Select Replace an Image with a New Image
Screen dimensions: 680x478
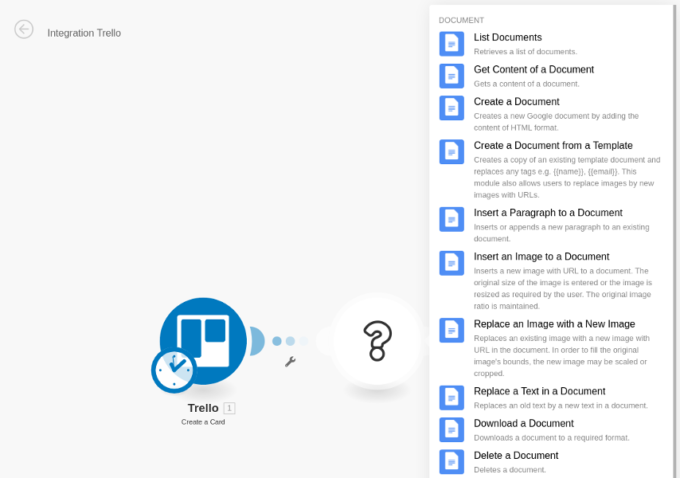pos(554,324)
